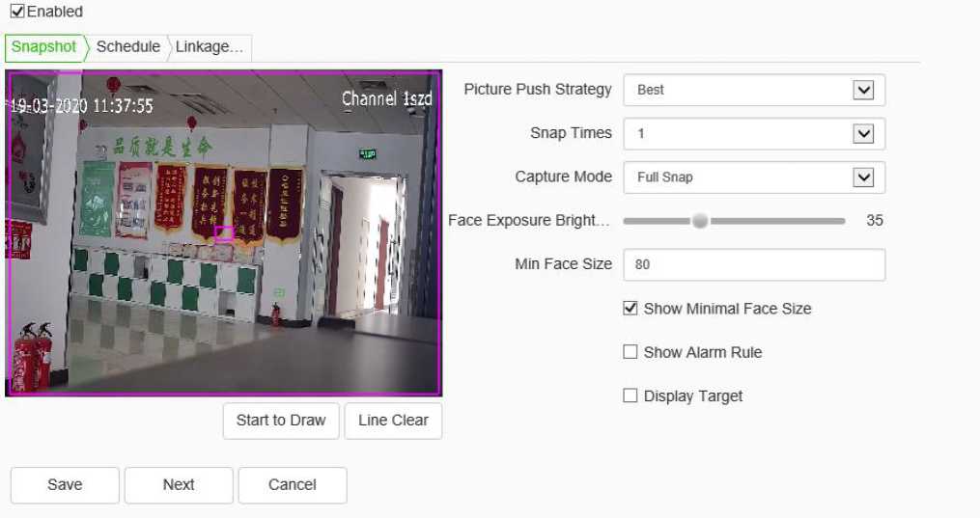Save the snapshot settings
This screenshot has width=980, height=518.
[65, 485]
